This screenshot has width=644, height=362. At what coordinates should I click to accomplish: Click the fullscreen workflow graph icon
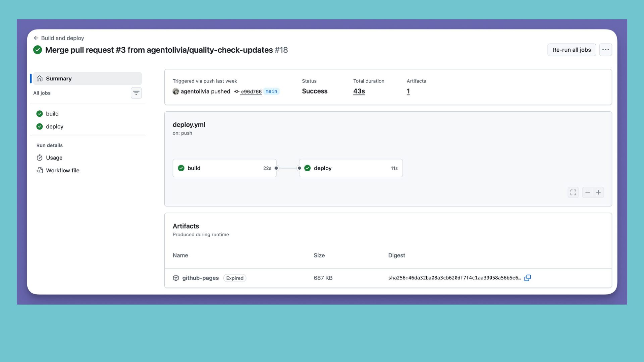coord(573,192)
